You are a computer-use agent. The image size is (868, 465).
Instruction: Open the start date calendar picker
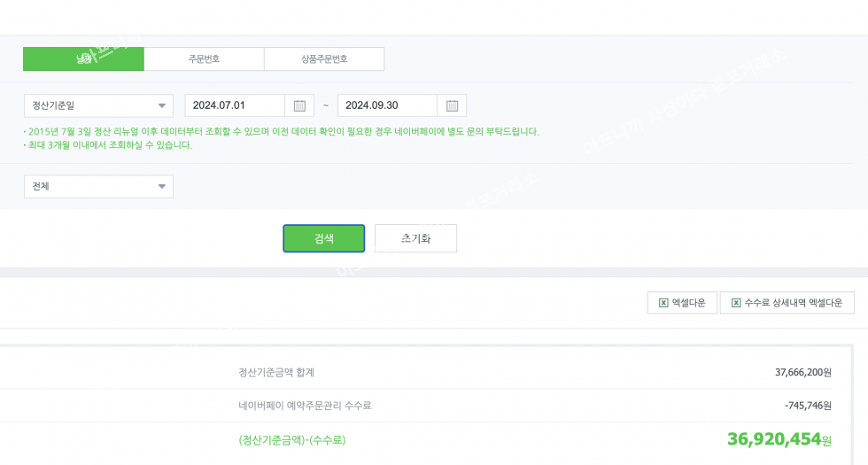click(299, 105)
